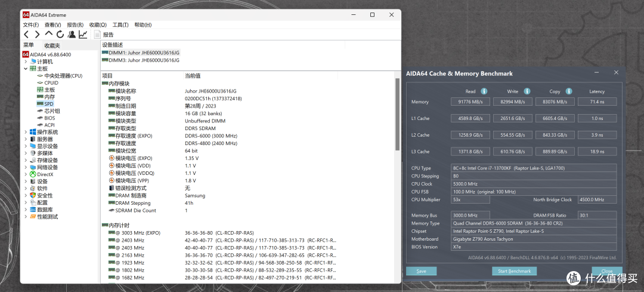Open the 帮助(H) menu
This screenshot has width=644, height=292.
(x=143, y=24)
